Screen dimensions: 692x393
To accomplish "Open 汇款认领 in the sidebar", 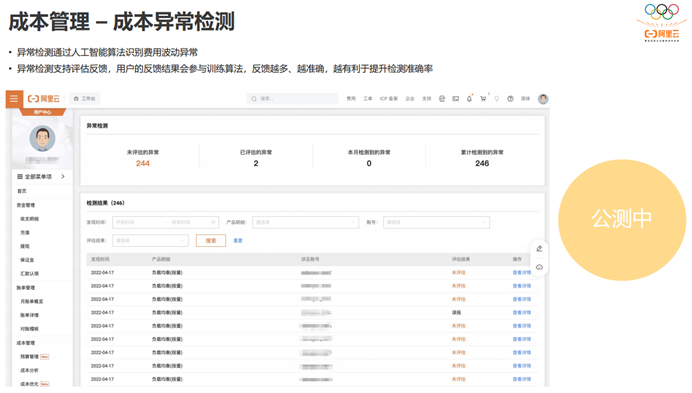I will tap(30, 274).
